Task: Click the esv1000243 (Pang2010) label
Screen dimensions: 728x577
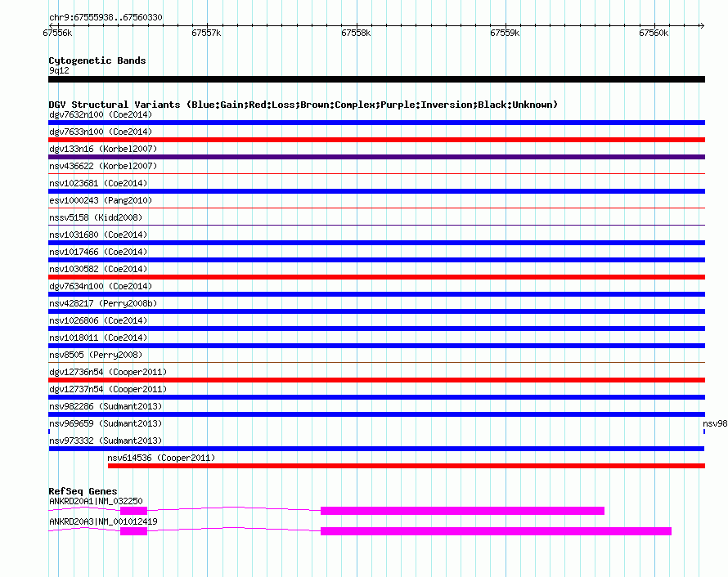Action: coord(101,200)
